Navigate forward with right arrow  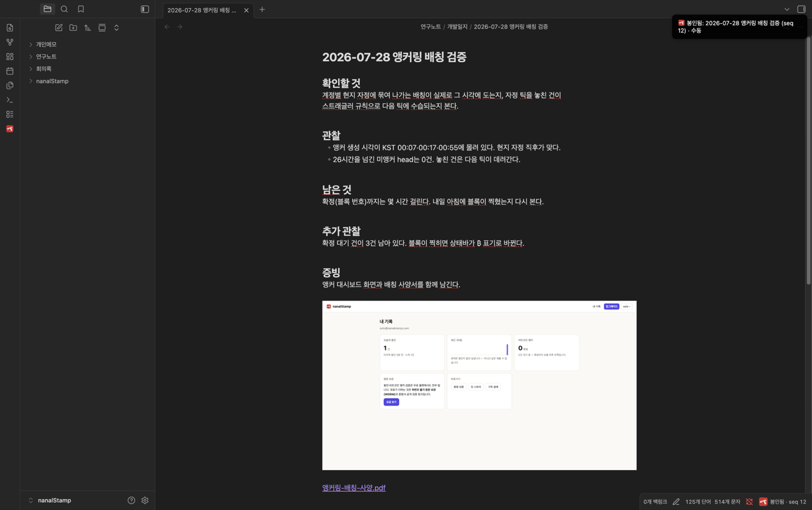tap(180, 27)
